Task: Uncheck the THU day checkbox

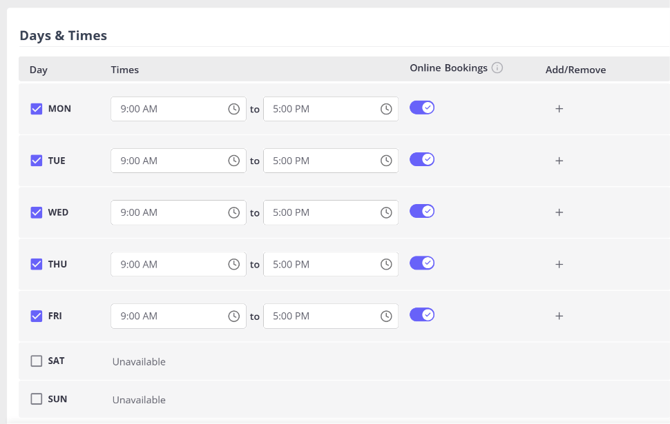Action: [36, 264]
